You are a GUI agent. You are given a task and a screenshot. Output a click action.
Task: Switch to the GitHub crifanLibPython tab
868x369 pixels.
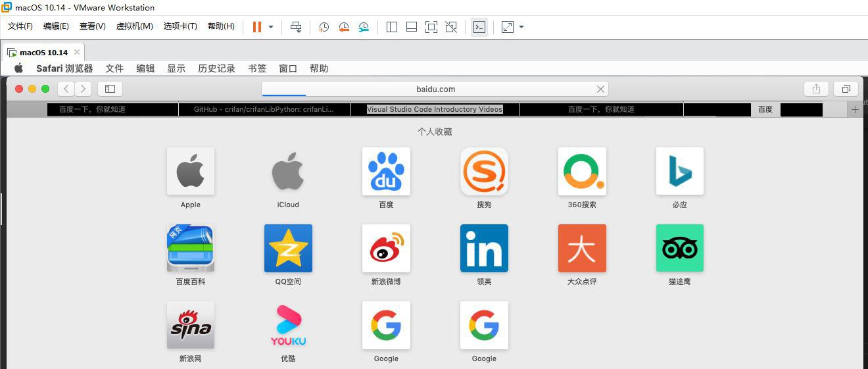(x=264, y=109)
